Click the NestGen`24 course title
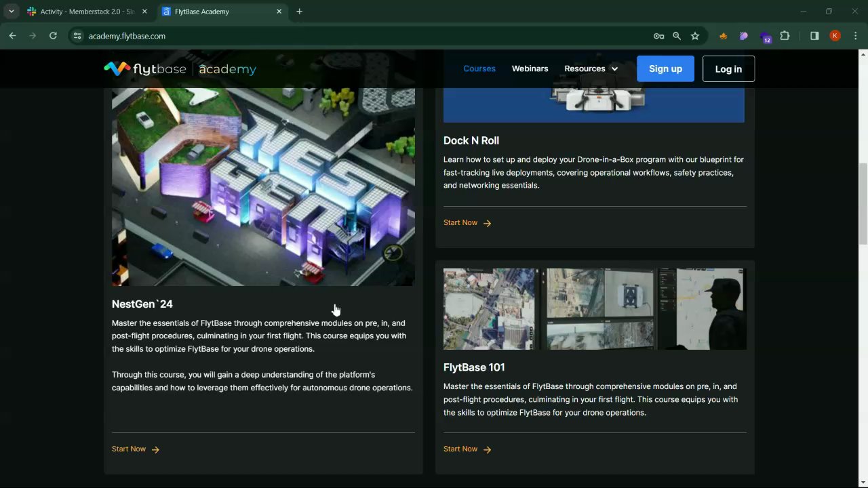 pos(142,304)
